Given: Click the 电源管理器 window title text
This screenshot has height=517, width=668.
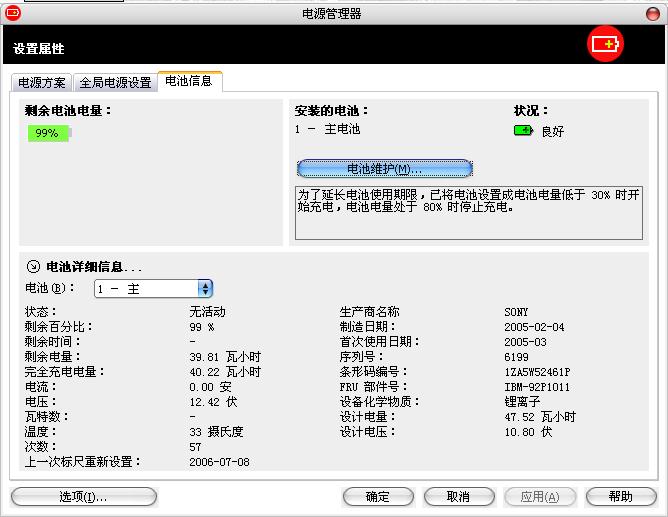Looking at the screenshot, I should pyautogui.click(x=331, y=13).
